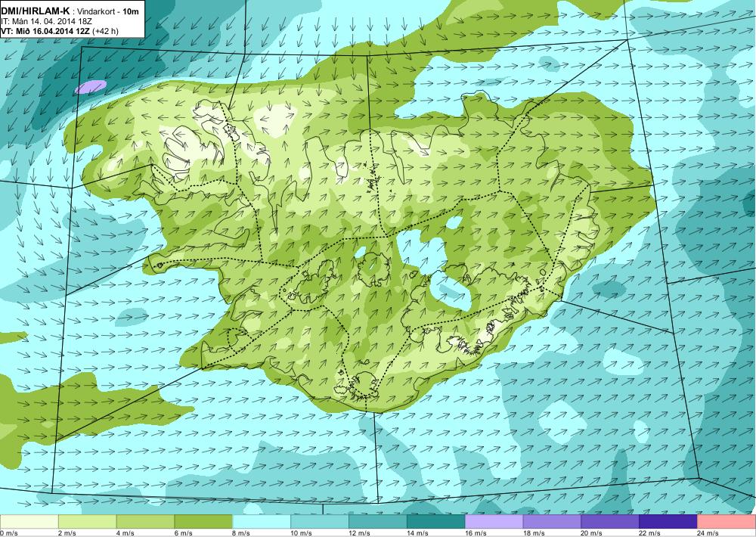
Task: Click the "20 m/s" legend label
Action: [592, 533]
